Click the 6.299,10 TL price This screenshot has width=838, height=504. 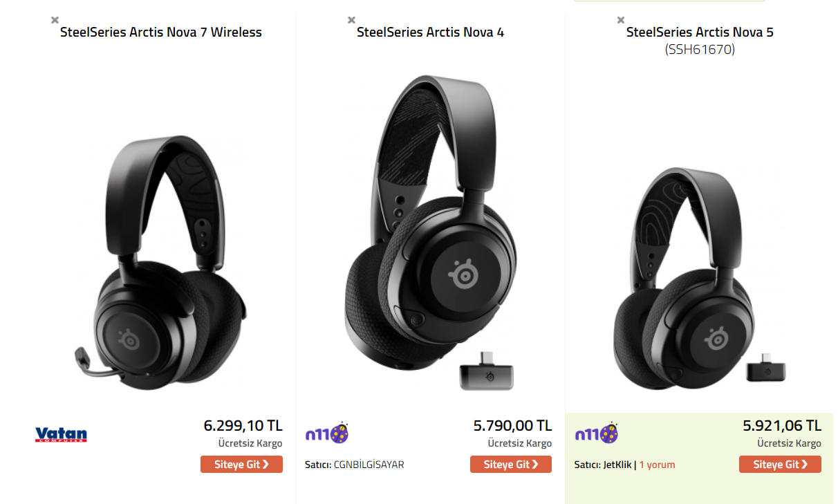tap(243, 425)
